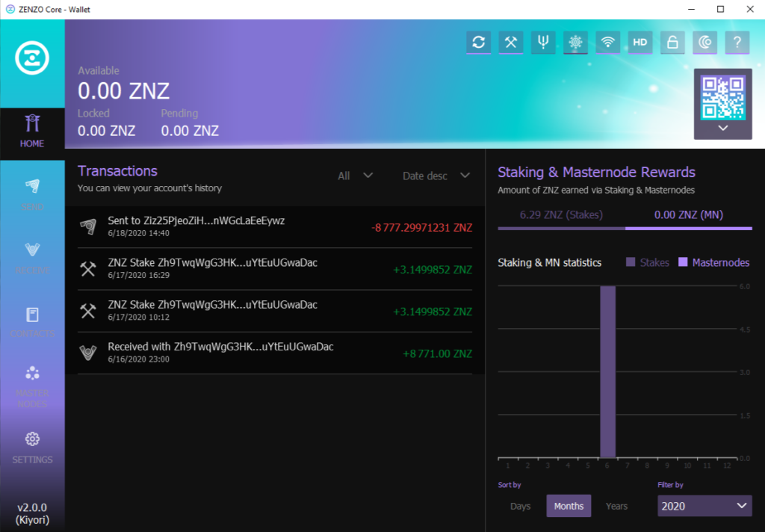Toggle the Masternodes legend swatch

[x=683, y=262]
